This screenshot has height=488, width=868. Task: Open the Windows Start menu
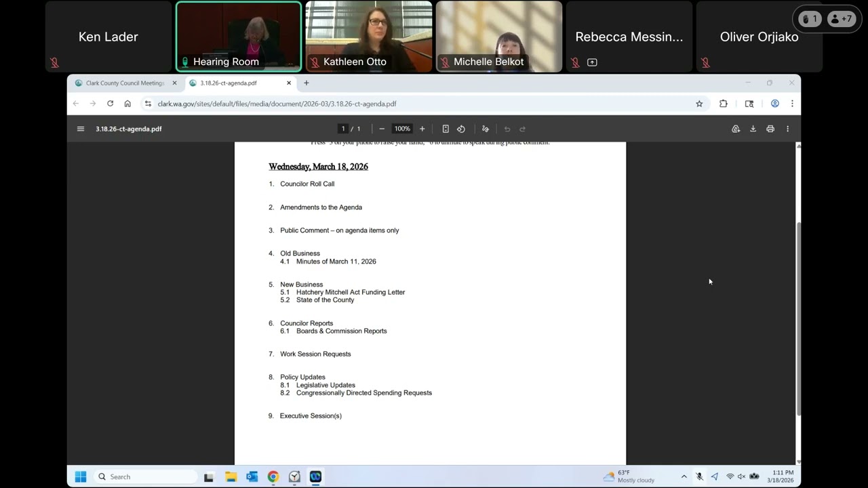81,476
